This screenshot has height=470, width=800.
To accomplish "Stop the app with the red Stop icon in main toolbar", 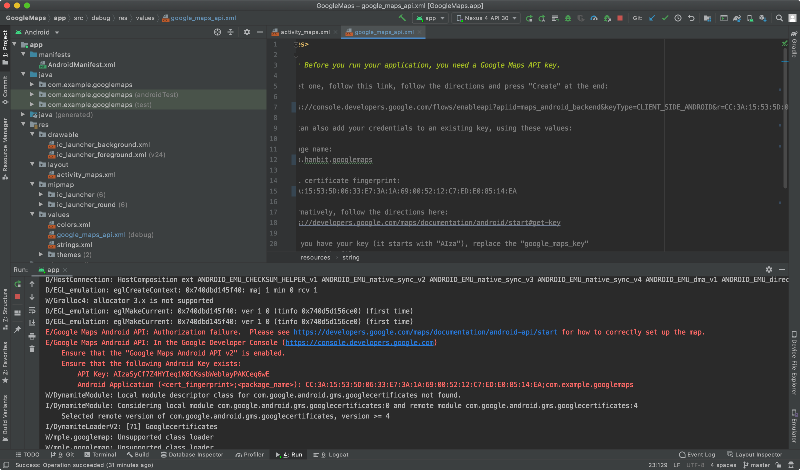I will [620, 18].
